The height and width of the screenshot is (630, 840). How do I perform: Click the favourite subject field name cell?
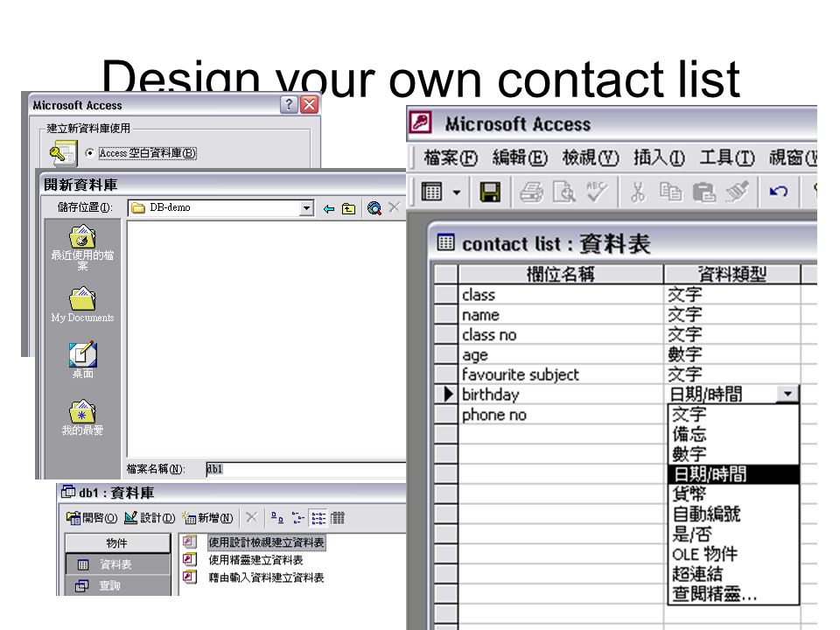point(561,374)
